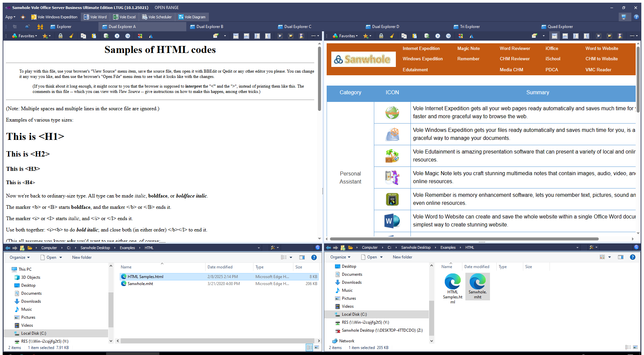Viewport: 644px width, 355px height.
Task: Click the left web page vertical scrollbar
Action: 319,79
